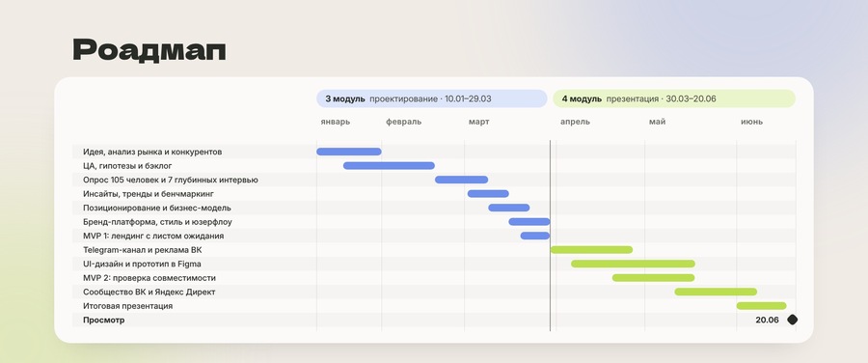This screenshot has width=868, height=363.
Task: Click the 'май' month label
Action: point(657,122)
